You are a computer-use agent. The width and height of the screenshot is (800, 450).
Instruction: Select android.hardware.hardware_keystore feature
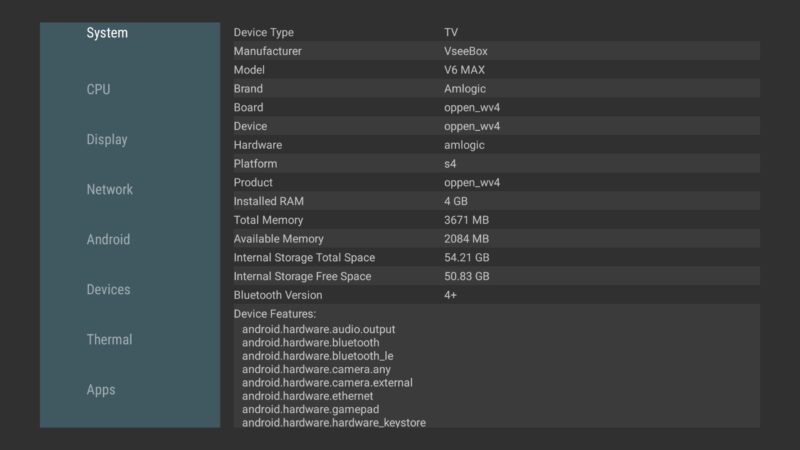click(x=334, y=422)
